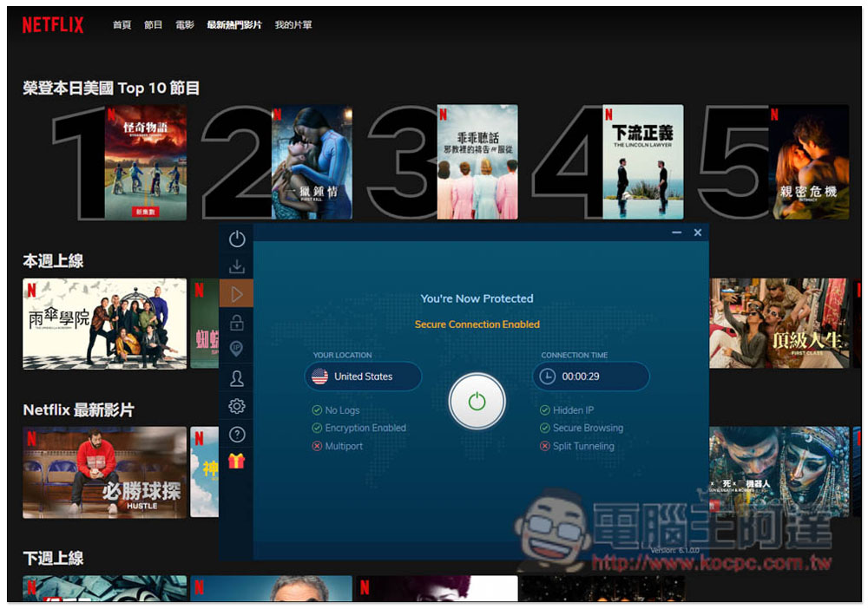Toggle the round VPN connect power button
The height and width of the screenshot is (609, 868).
[477, 402]
